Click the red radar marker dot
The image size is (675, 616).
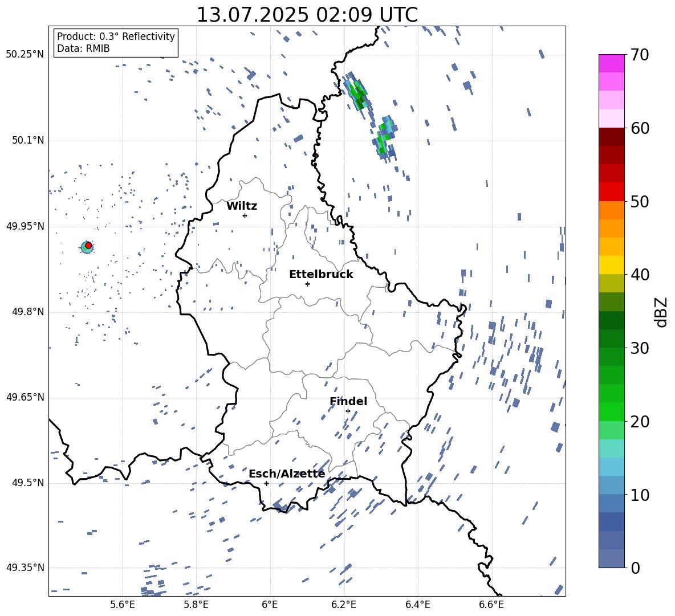point(88,246)
